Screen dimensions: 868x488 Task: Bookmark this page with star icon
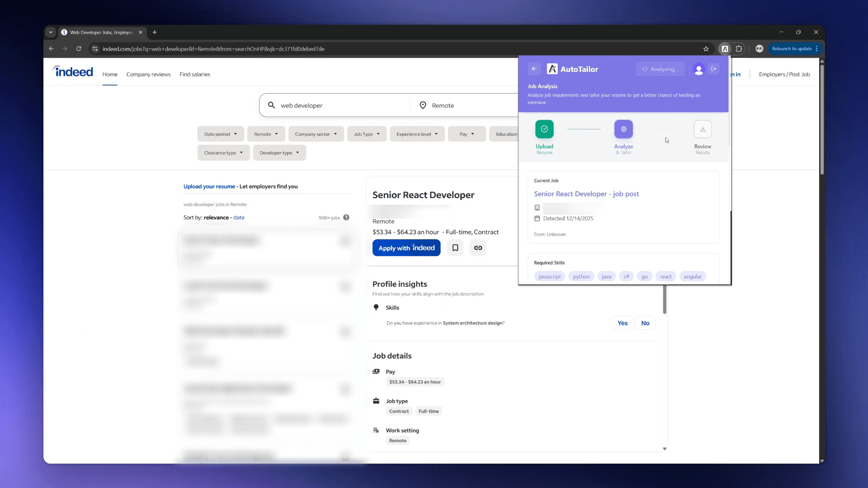click(x=706, y=49)
